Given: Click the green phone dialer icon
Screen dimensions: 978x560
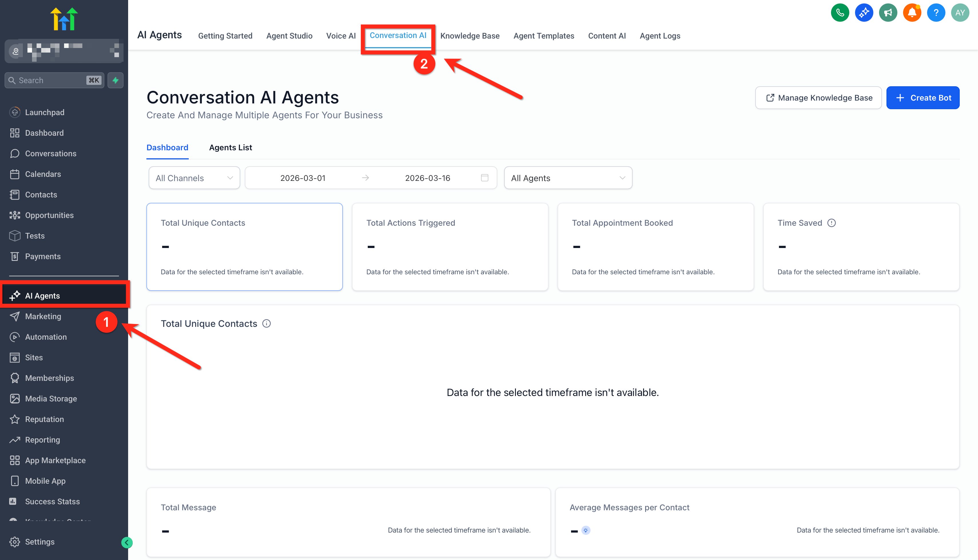Looking at the screenshot, I should (840, 13).
